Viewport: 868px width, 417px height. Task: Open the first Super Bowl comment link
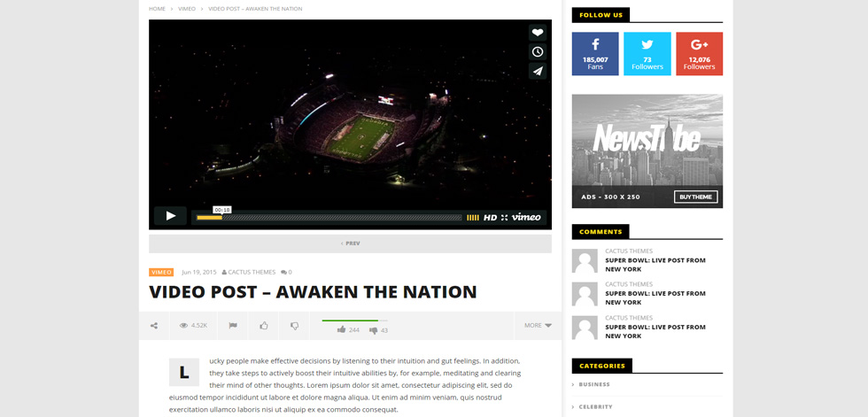(x=655, y=265)
